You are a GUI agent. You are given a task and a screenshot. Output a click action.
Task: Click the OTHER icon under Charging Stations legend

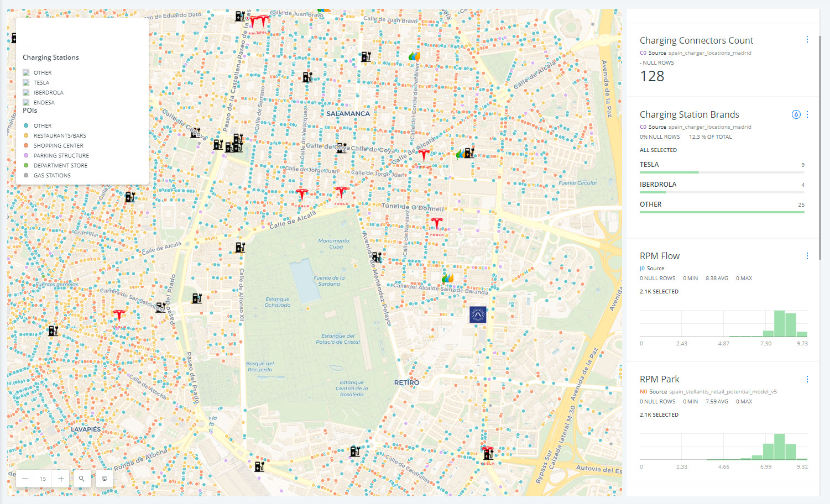pyautogui.click(x=25, y=72)
